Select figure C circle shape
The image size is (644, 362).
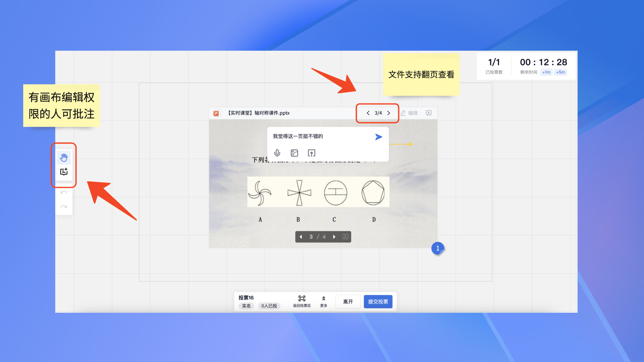click(335, 193)
